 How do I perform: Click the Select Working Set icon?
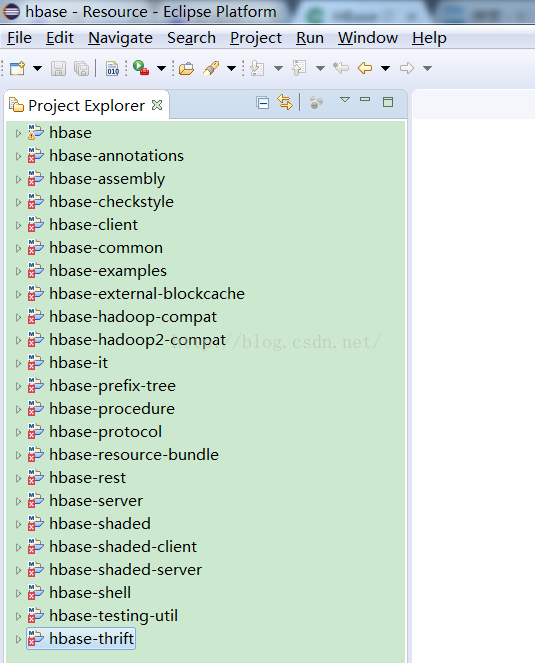tap(316, 103)
